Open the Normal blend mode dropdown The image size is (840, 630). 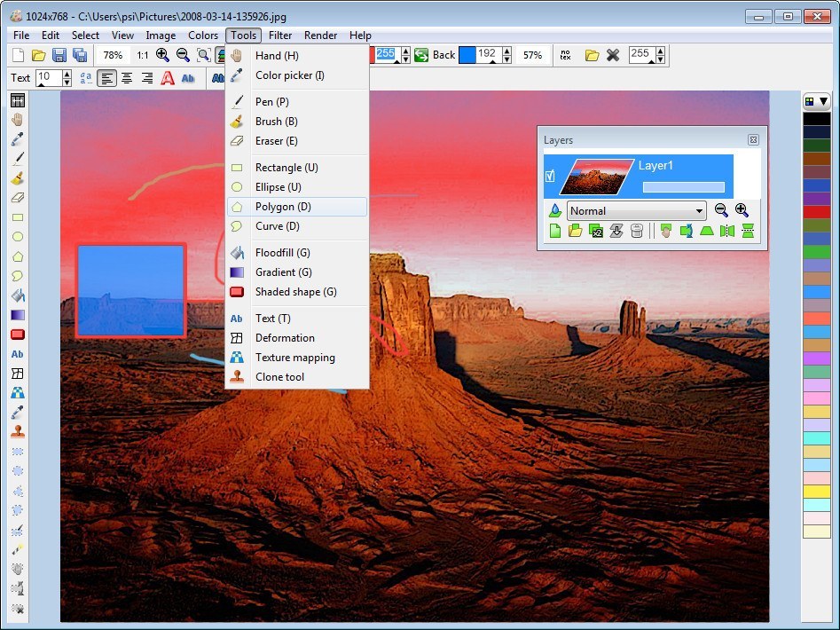click(x=636, y=211)
